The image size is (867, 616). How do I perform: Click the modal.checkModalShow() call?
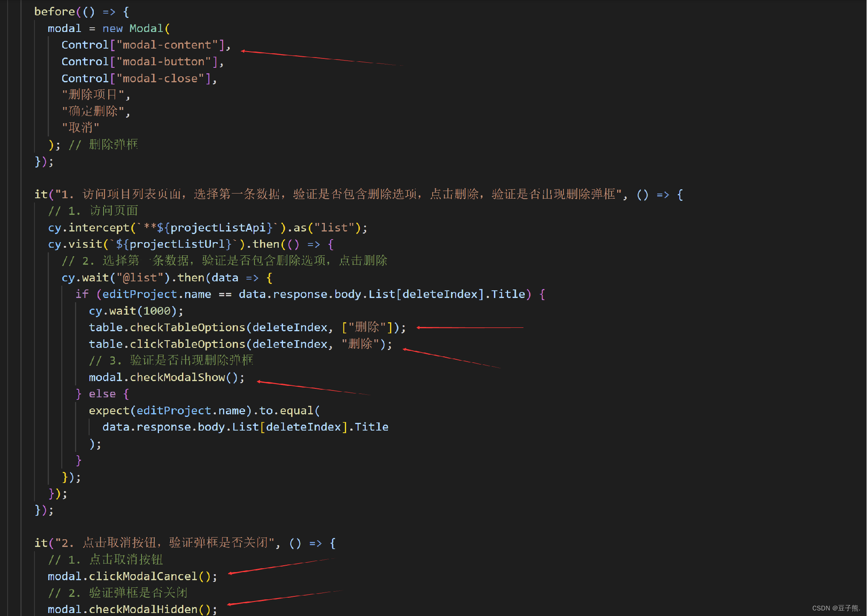point(166,377)
